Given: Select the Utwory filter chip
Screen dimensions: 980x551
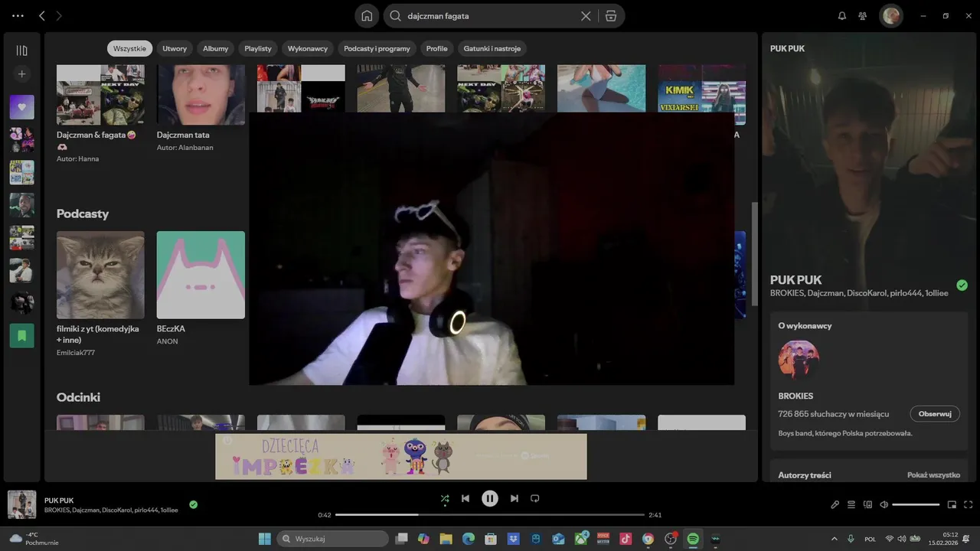Looking at the screenshot, I should 175,48.
